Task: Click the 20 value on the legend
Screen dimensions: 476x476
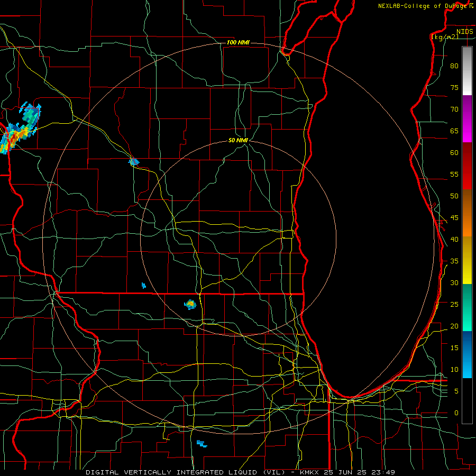Action: [454, 326]
